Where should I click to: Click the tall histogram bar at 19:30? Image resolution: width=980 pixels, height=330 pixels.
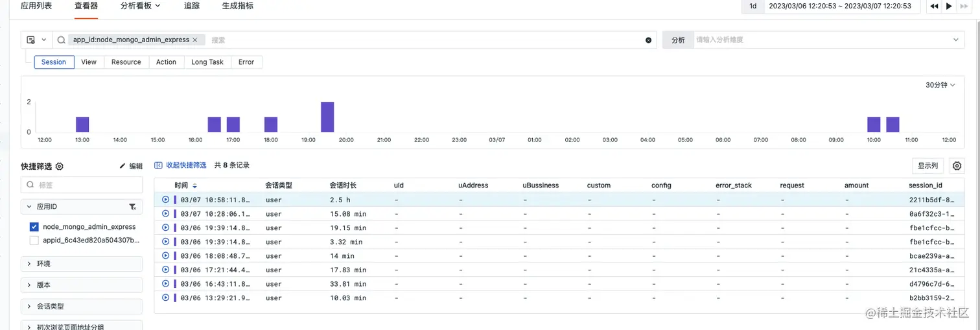(x=327, y=117)
